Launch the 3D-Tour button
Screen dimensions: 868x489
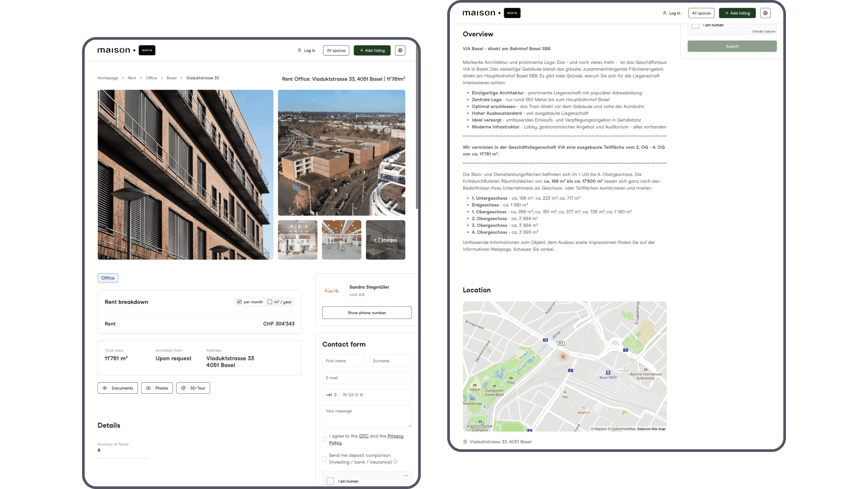[x=193, y=388]
